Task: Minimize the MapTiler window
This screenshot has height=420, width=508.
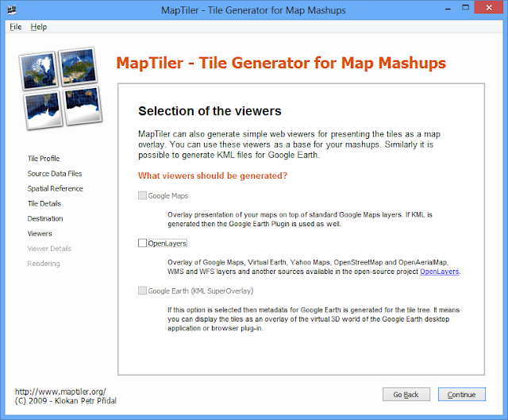Action: click(448, 9)
